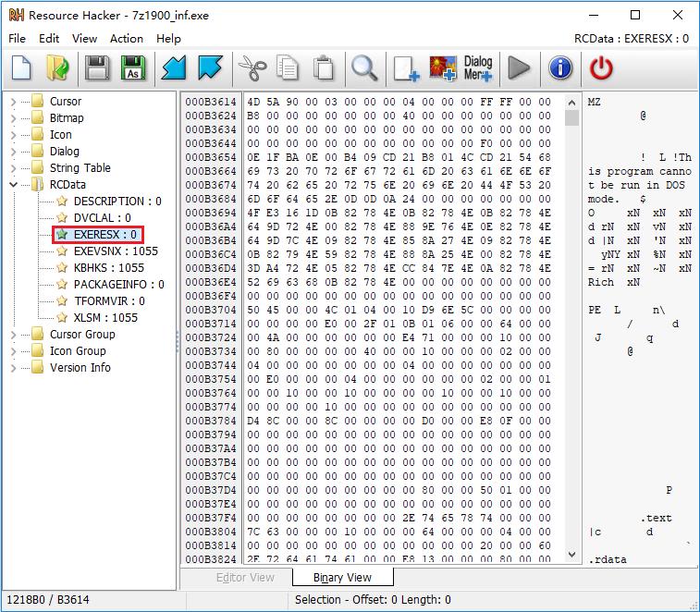Maximize the Resource Hacker window
Image resolution: width=700 pixels, height=612 pixels.
click(x=635, y=15)
